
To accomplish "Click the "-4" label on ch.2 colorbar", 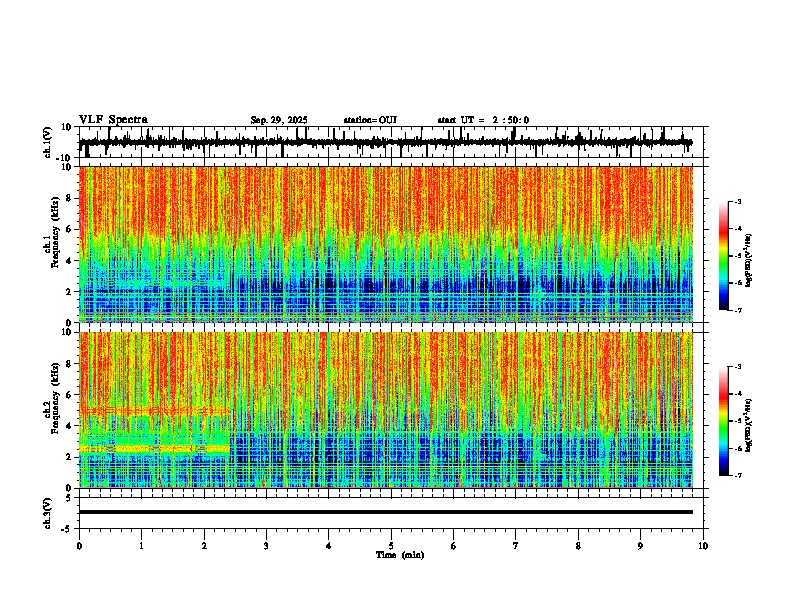I will coord(738,393).
